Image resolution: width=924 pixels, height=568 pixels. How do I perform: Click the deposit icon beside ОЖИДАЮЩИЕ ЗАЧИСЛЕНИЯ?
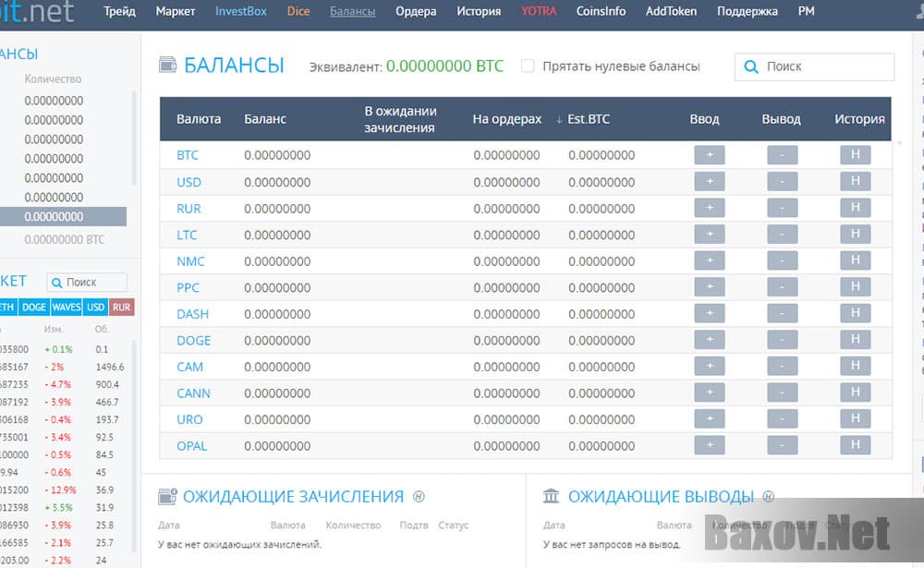(x=169, y=496)
